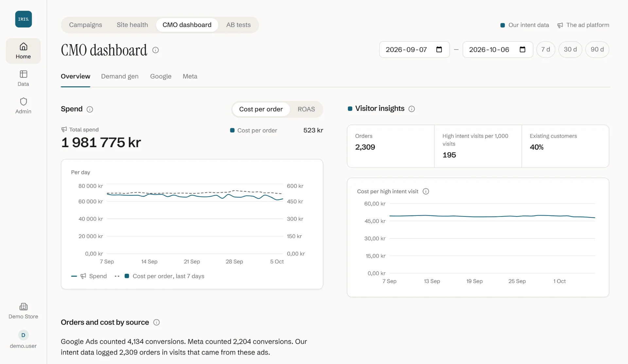Click the total spend 1 981 775 kr
The height and width of the screenshot is (364, 628).
point(101,143)
